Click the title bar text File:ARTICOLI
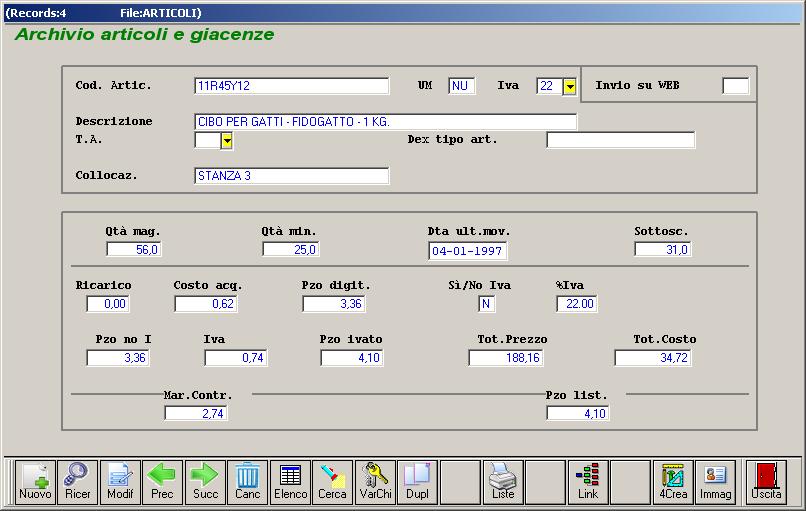 coord(161,13)
